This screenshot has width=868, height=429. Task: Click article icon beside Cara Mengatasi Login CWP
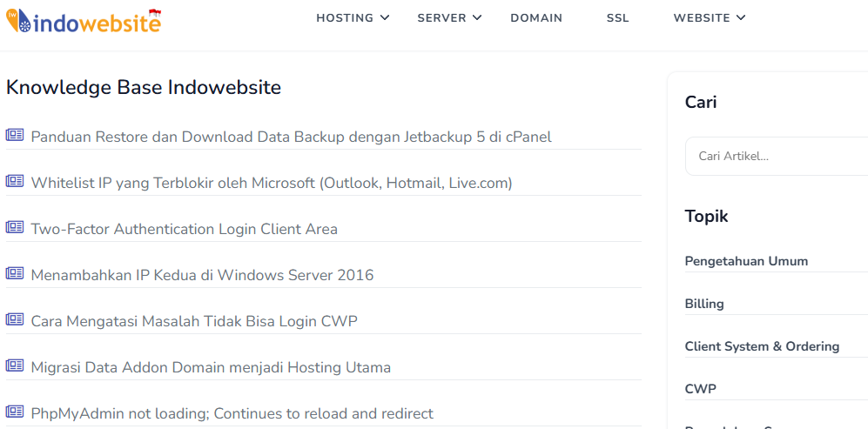(15, 318)
